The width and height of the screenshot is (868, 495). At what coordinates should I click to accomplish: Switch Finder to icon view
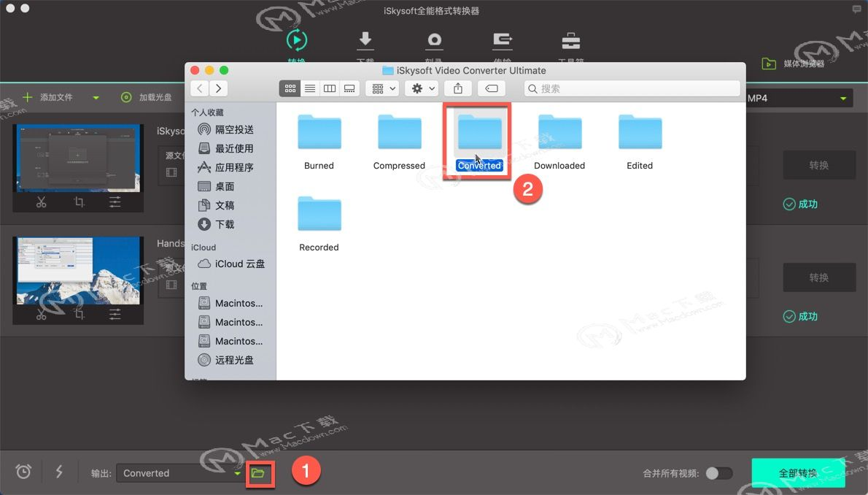click(x=290, y=88)
